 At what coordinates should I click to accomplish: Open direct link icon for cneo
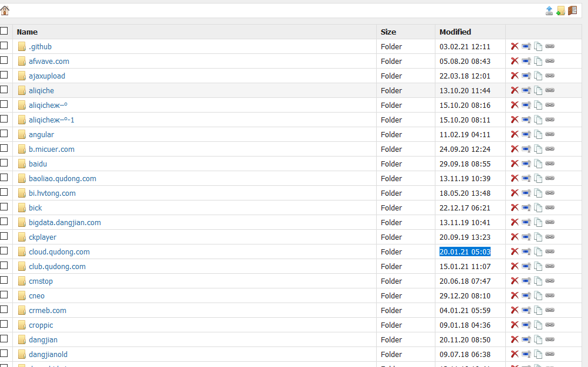[550, 295]
